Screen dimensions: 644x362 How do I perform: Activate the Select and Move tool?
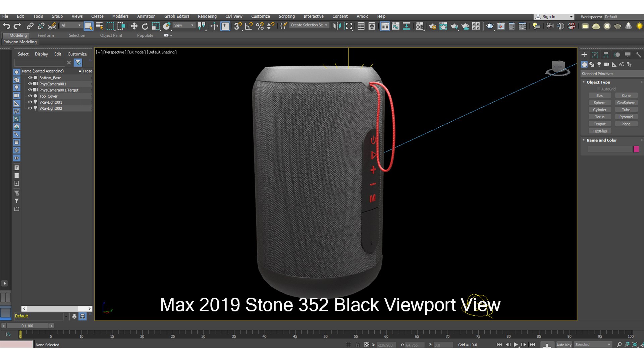tap(134, 26)
